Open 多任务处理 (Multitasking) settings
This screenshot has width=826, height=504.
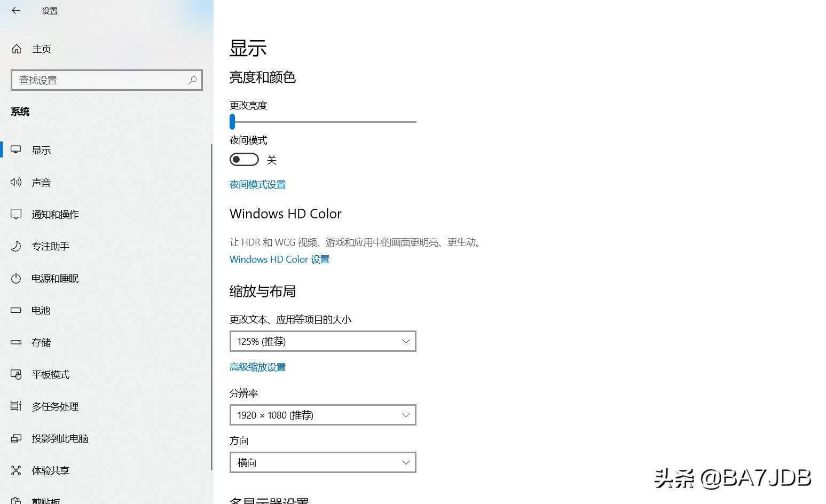click(x=55, y=406)
